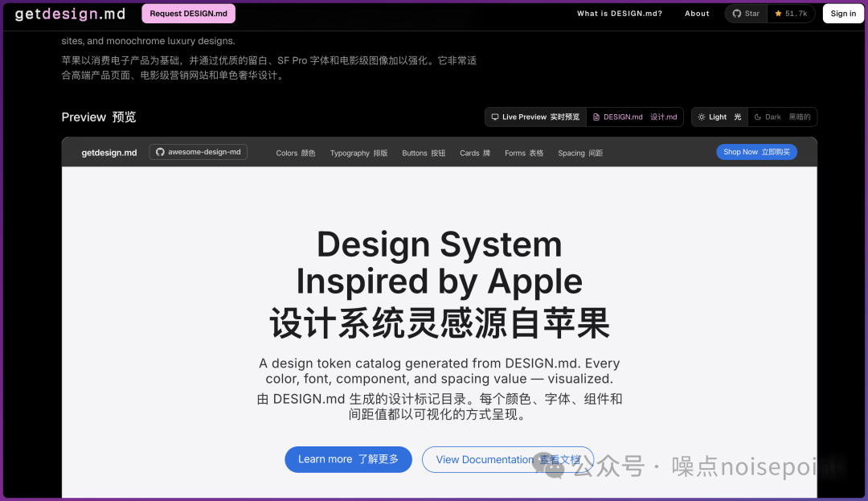Switch to the DESIGN.md tab
Image resolution: width=868 pixels, height=501 pixels.
click(x=635, y=117)
